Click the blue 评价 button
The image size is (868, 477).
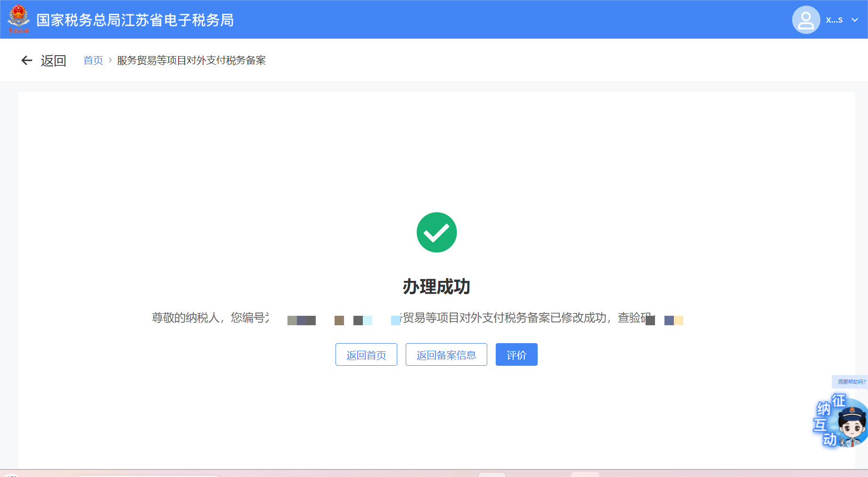click(x=516, y=355)
